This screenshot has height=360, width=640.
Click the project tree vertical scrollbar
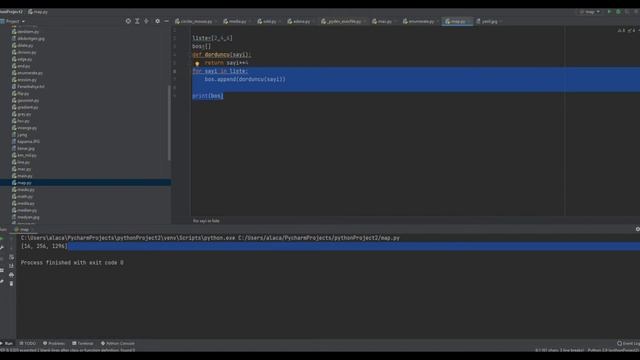(x=169, y=122)
